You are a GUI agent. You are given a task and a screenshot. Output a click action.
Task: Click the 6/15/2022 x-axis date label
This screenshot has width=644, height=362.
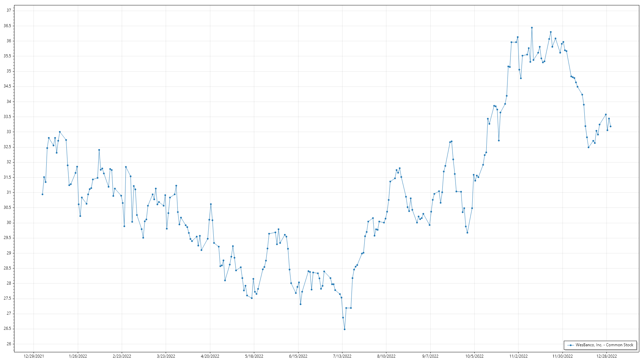298,356
